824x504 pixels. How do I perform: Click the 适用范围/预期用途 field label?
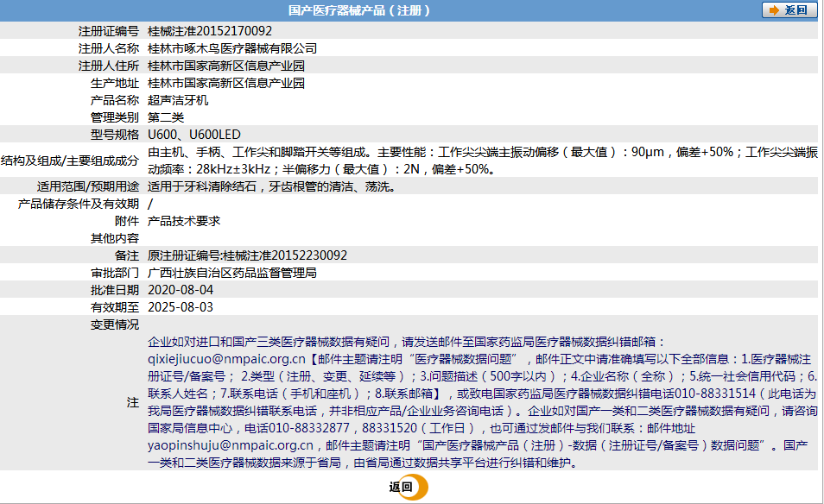click(x=88, y=186)
